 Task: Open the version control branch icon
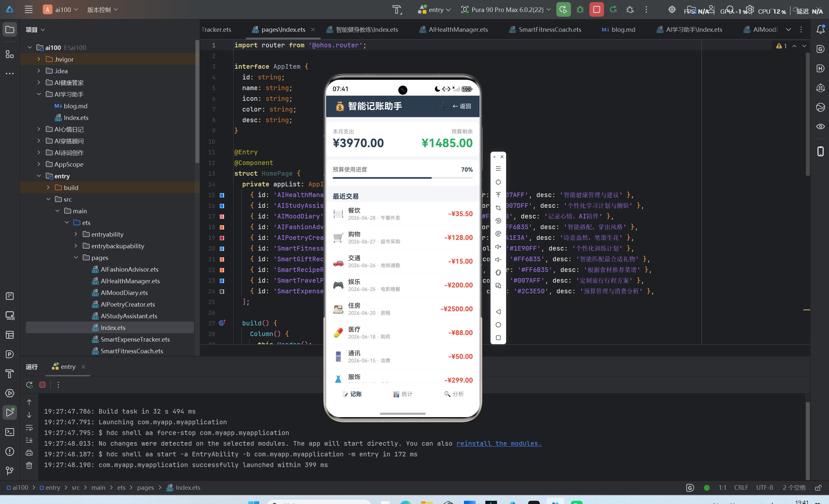pyautogui.click(x=10, y=471)
